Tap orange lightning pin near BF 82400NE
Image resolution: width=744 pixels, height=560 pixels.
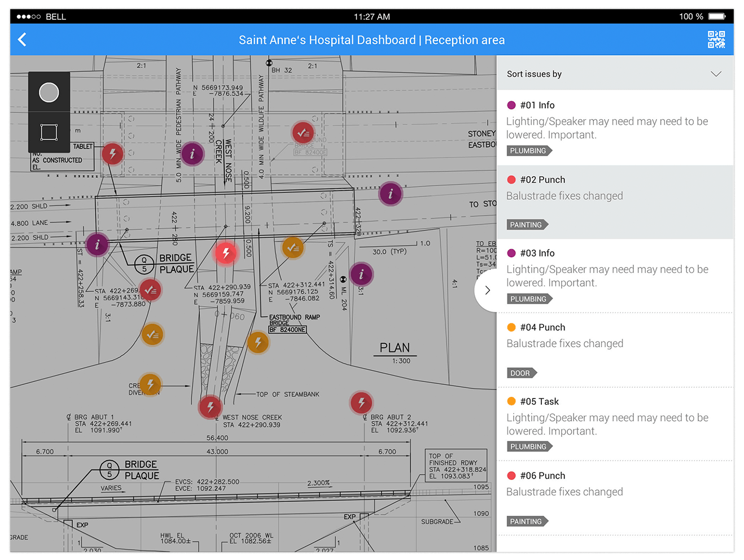coord(258,342)
